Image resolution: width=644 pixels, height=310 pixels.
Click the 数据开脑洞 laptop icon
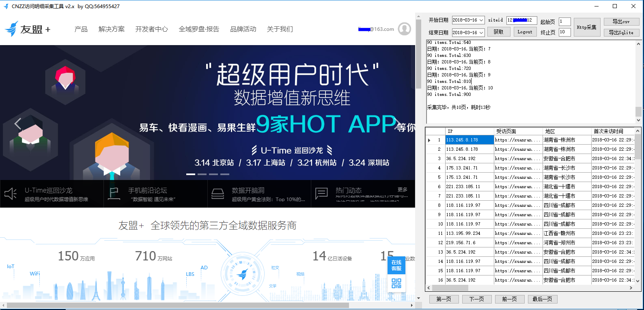[218, 194]
